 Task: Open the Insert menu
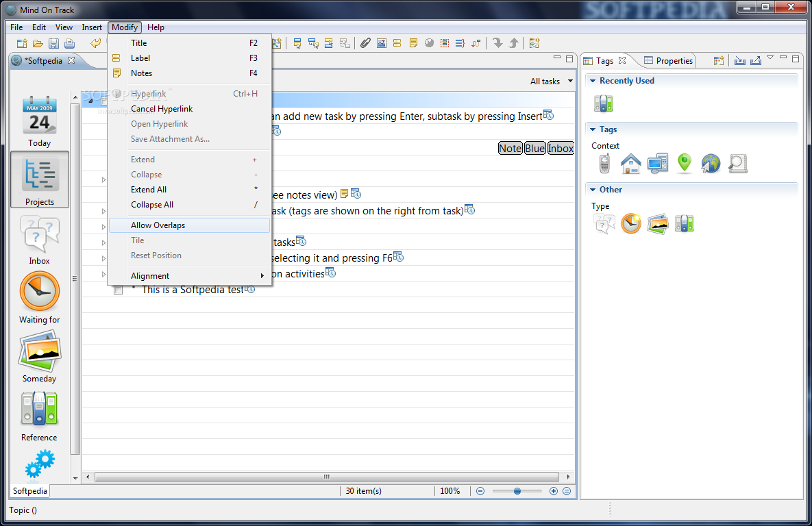pos(92,27)
